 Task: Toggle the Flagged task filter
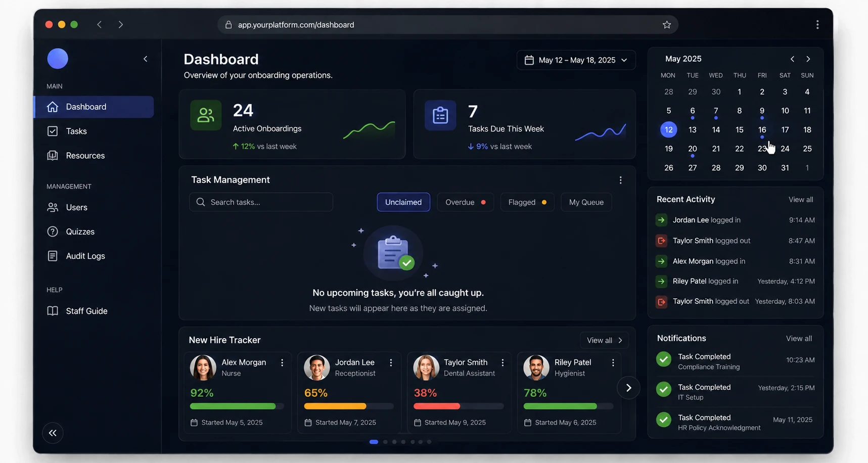coord(527,202)
